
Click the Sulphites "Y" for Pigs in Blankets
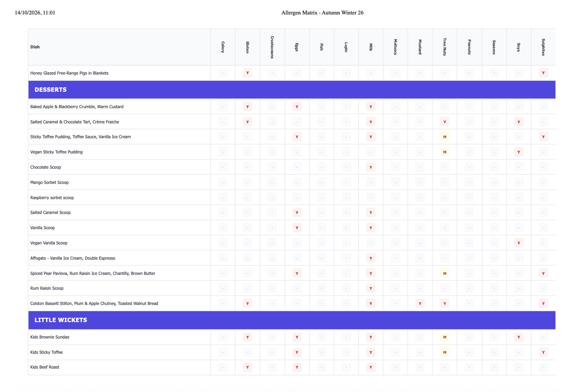(x=543, y=73)
